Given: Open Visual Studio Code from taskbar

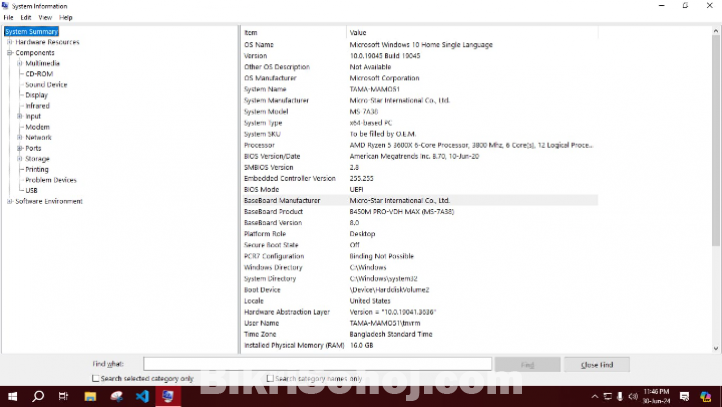Looking at the screenshot, I should [142, 396].
